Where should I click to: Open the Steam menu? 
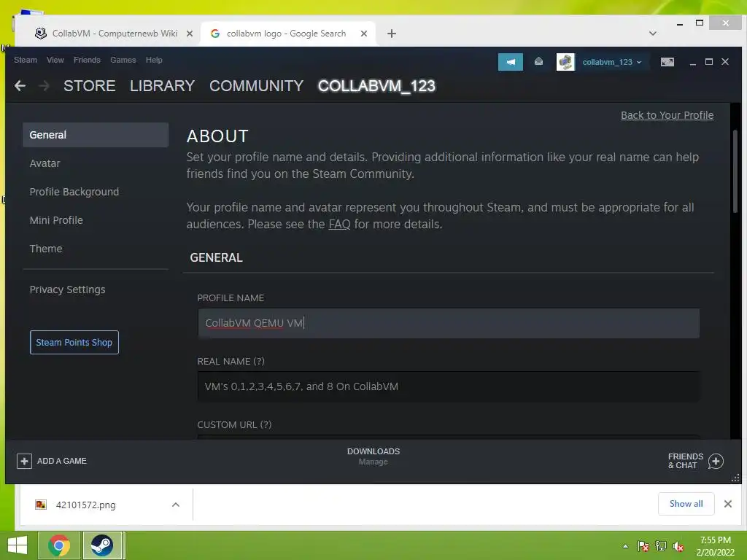coord(26,60)
